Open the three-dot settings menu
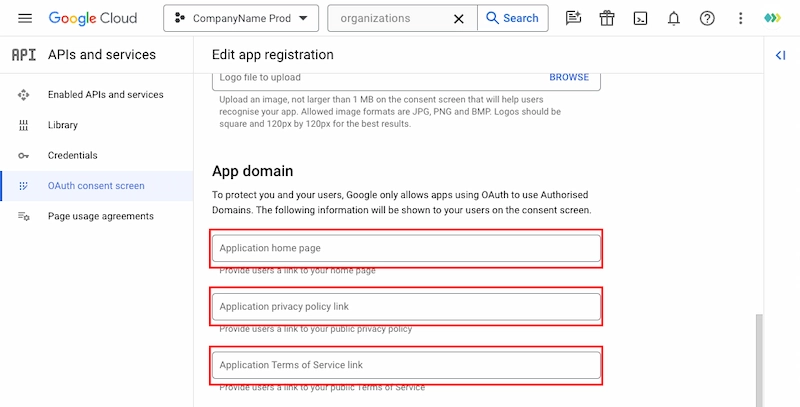800x407 pixels. point(740,19)
